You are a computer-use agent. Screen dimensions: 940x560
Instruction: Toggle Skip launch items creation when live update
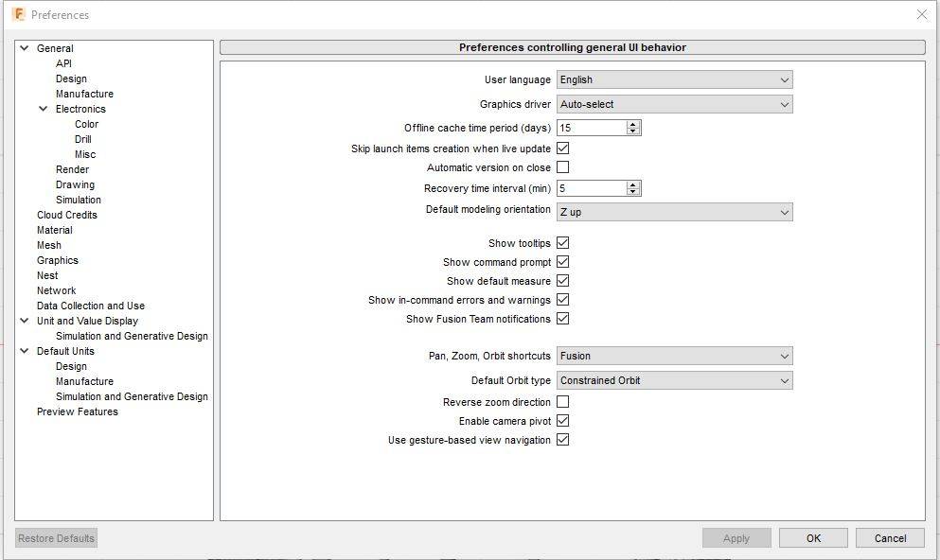[563, 148]
